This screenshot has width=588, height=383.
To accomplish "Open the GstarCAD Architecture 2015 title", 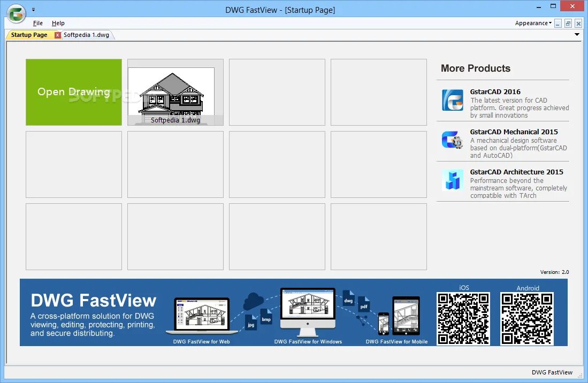I will (516, 172).
